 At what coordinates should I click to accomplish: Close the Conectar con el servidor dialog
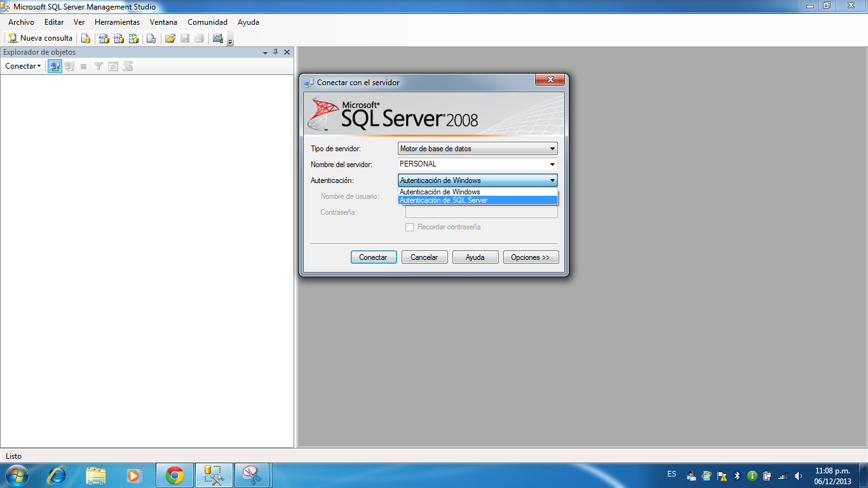coord(550,80)
